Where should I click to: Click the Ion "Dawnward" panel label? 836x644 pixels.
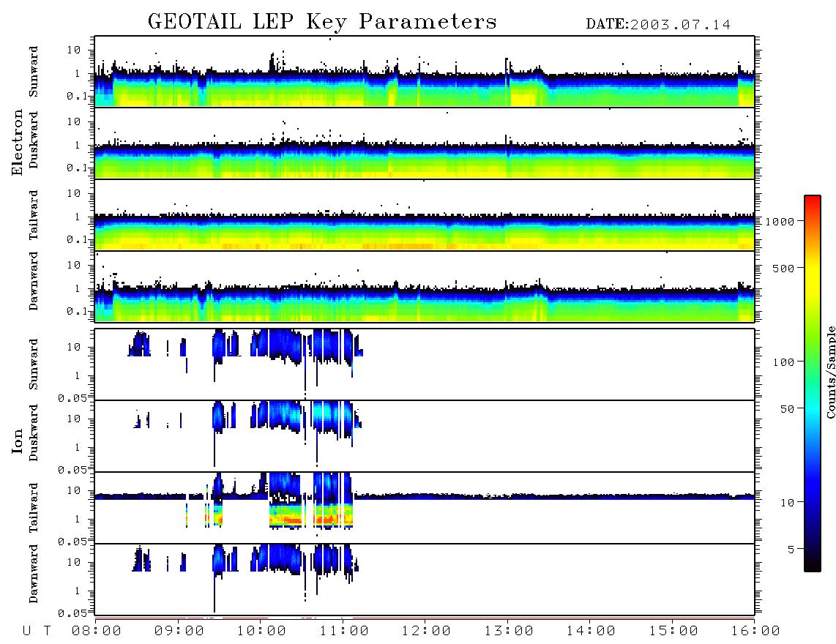pos(33,574)
